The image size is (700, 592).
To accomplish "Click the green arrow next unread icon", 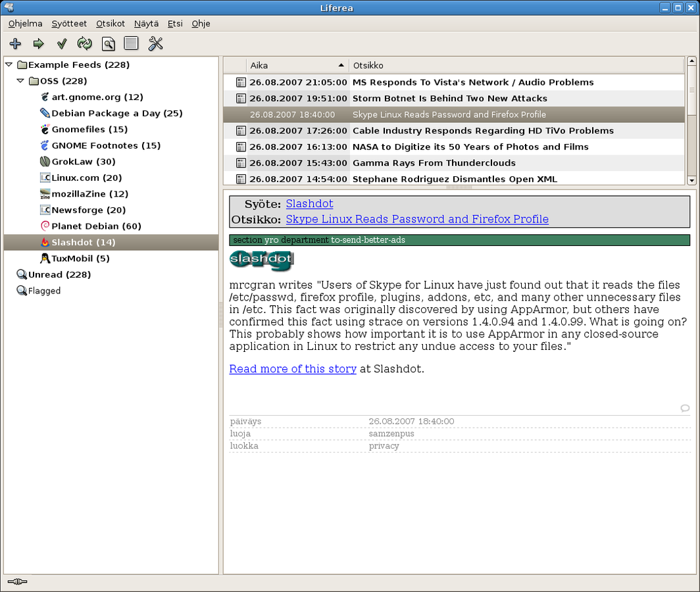I will point(39,44).
